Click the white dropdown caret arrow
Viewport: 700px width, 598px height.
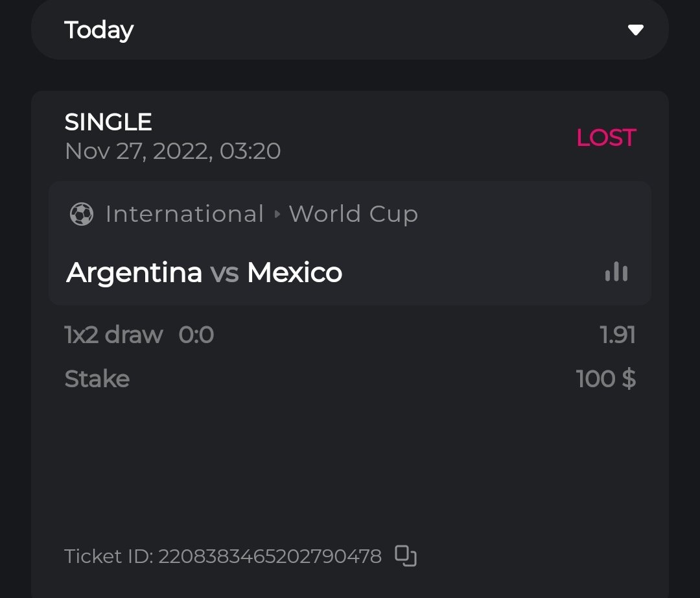pos(635,30)
